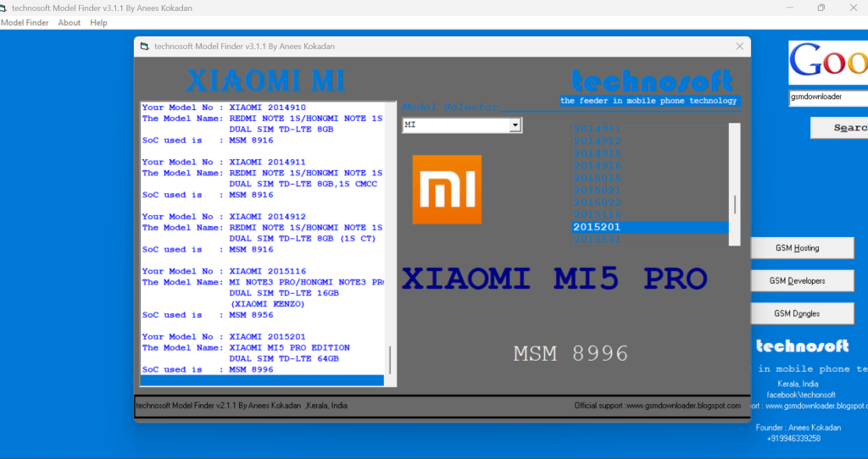Click the GSM Developers button
868x459 pixels.
click(802, 281)
